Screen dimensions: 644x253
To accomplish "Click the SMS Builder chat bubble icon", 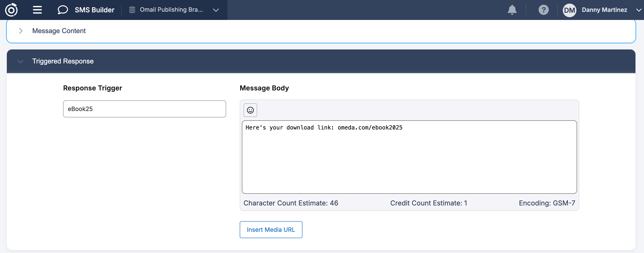I will [x=62, y=10].
